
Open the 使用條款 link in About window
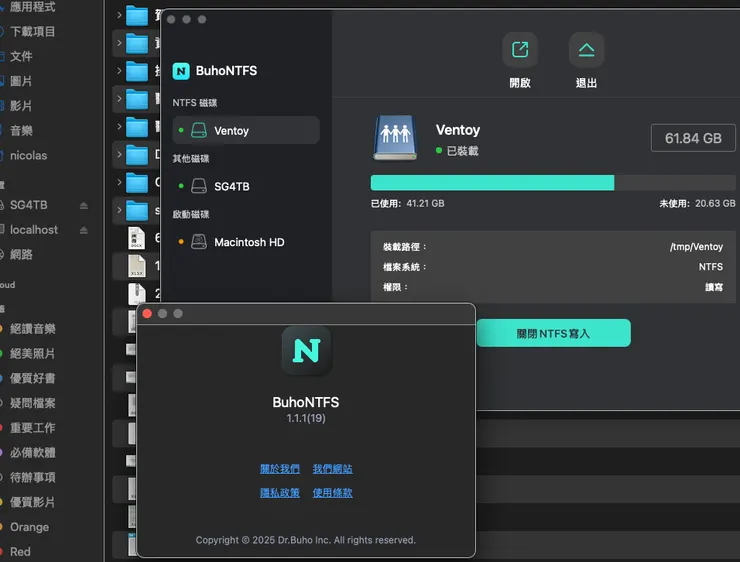[332, 493]
